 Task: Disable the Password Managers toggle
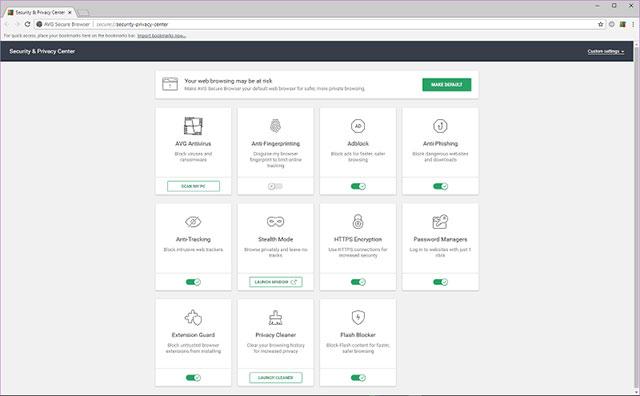point(440,282)
